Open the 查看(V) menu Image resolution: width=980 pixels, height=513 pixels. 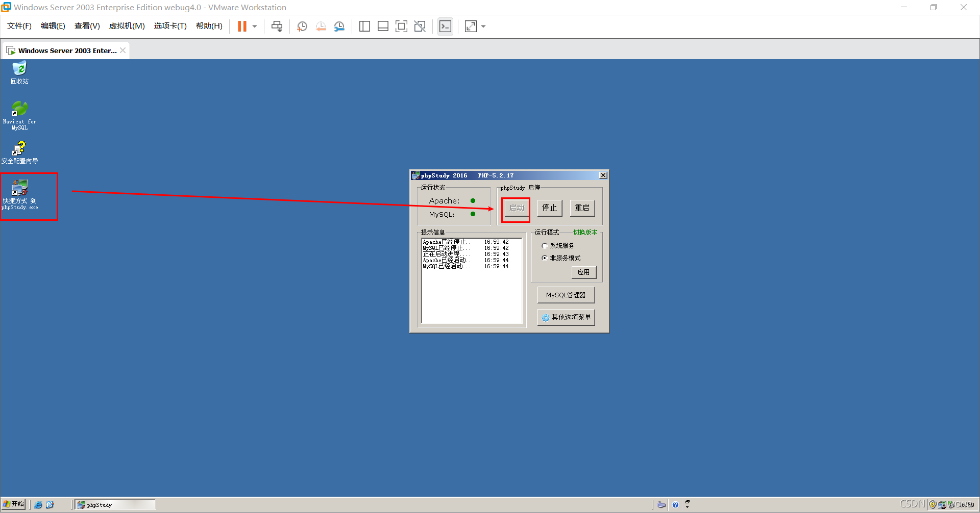point(87,26)
